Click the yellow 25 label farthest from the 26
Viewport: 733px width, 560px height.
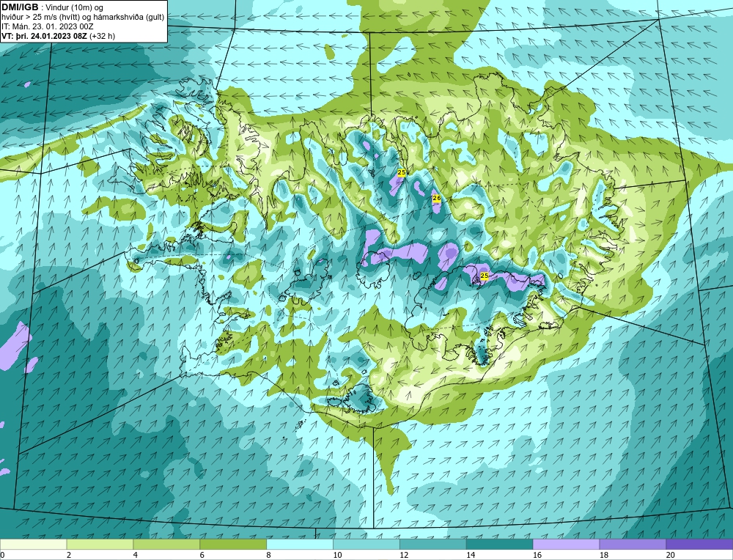485,276
